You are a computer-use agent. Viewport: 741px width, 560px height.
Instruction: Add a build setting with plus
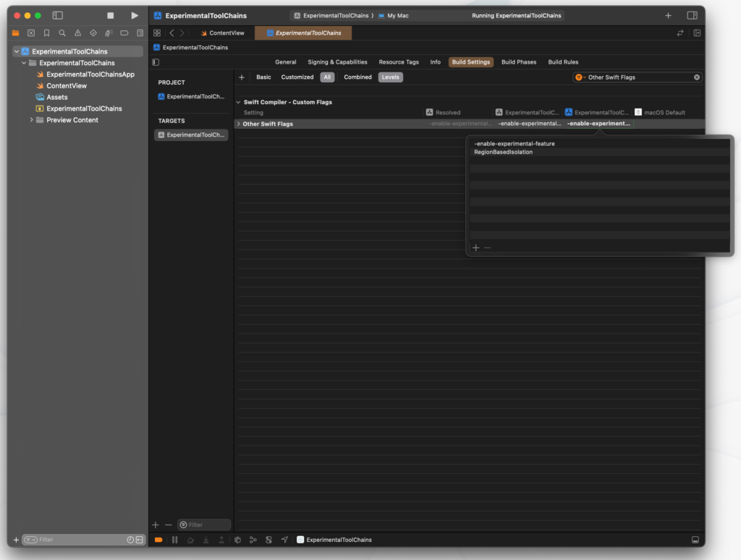pos(242,77)
